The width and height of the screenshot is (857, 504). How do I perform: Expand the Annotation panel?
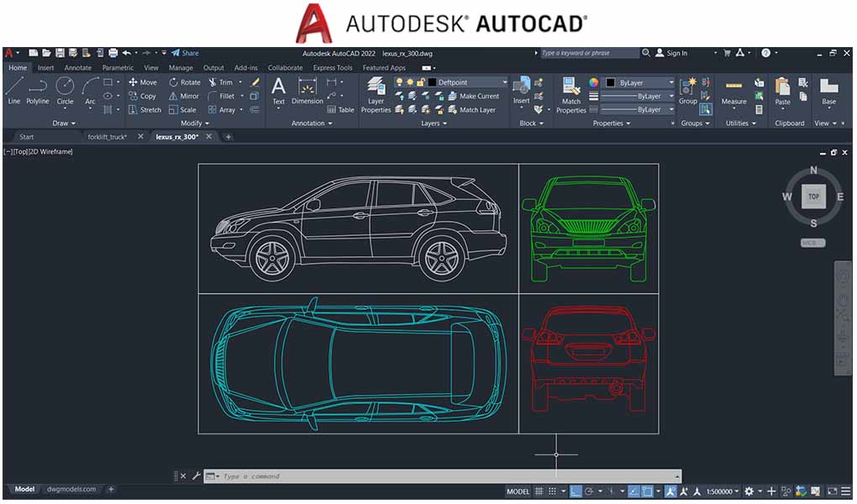pos(312,123)
